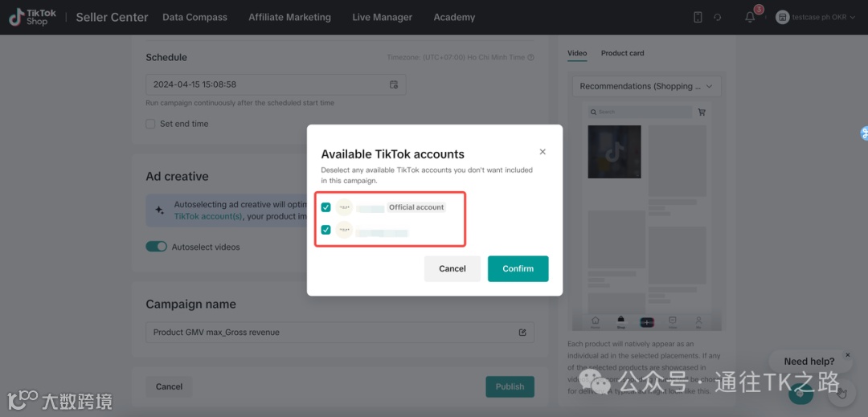Click the Need help? bubble
The height and width of the screenshot is (417, 868).
click(809, 362)
